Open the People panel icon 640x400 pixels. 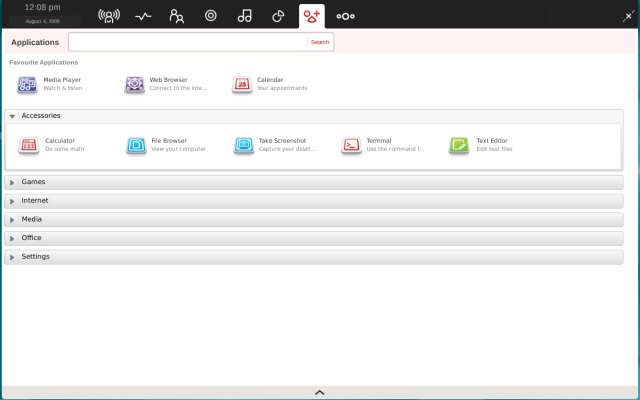point(177,16)
